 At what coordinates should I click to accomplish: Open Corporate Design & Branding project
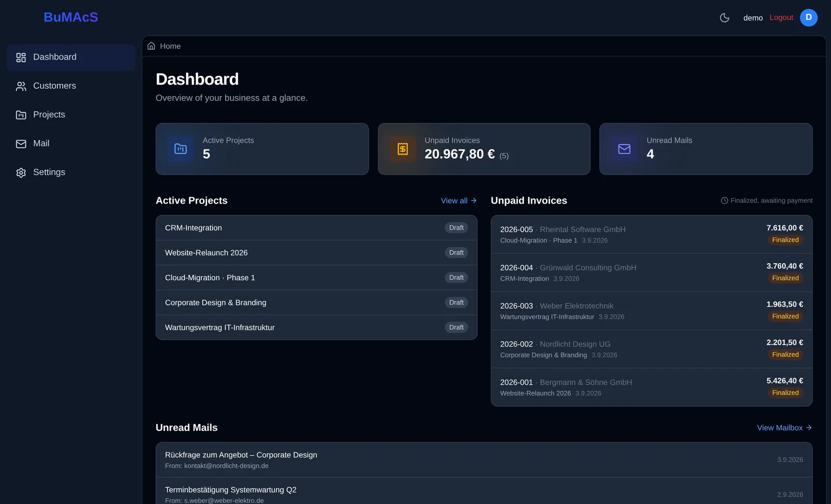316,303
